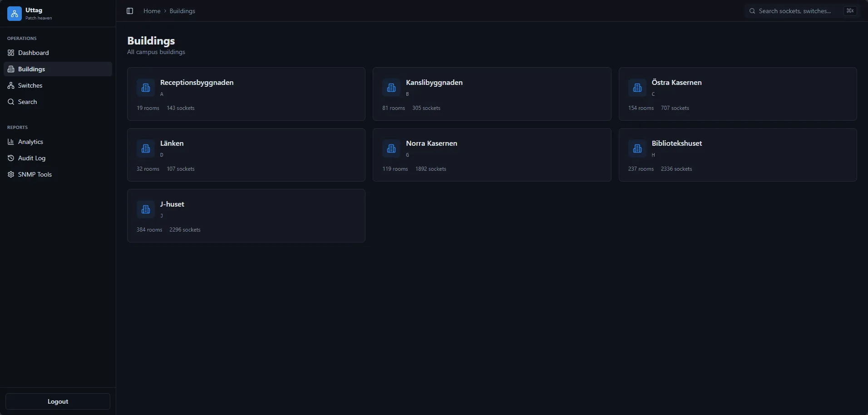
Task: Click the Logout button
Action: coord(58,401)
